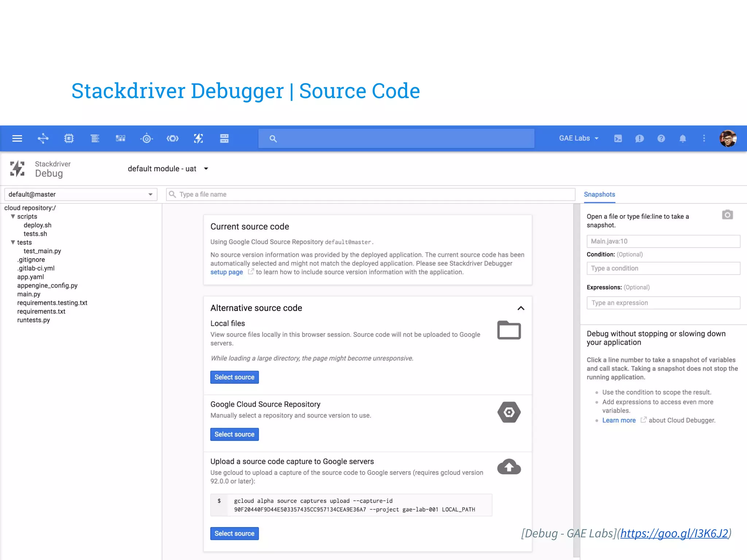The image size is (747, 560).
Task: Open runtests.py file
Action: 34,320
